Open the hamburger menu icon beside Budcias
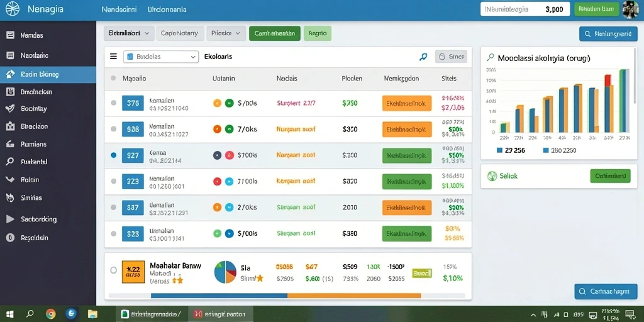644x322 pixels. coord(113,56)
